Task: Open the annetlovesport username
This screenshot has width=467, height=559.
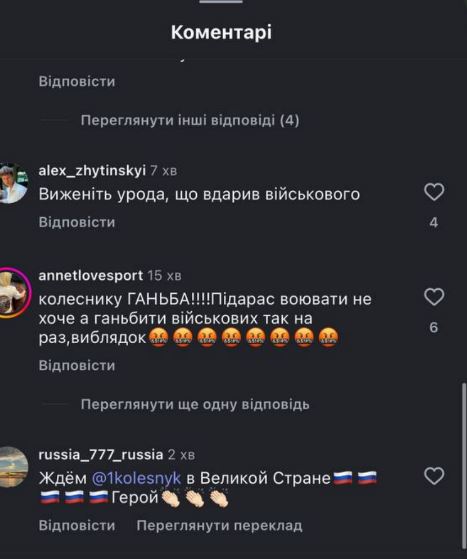Action: [x=91, y=275]
